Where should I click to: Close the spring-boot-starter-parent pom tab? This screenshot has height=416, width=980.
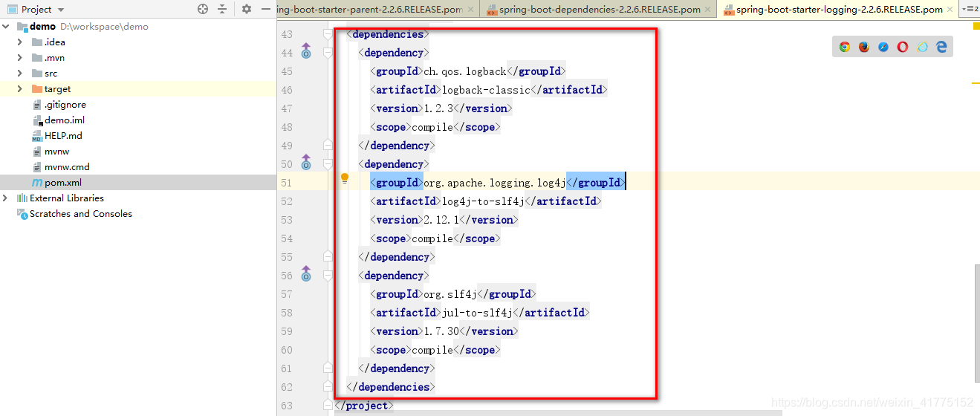[470, 10]
